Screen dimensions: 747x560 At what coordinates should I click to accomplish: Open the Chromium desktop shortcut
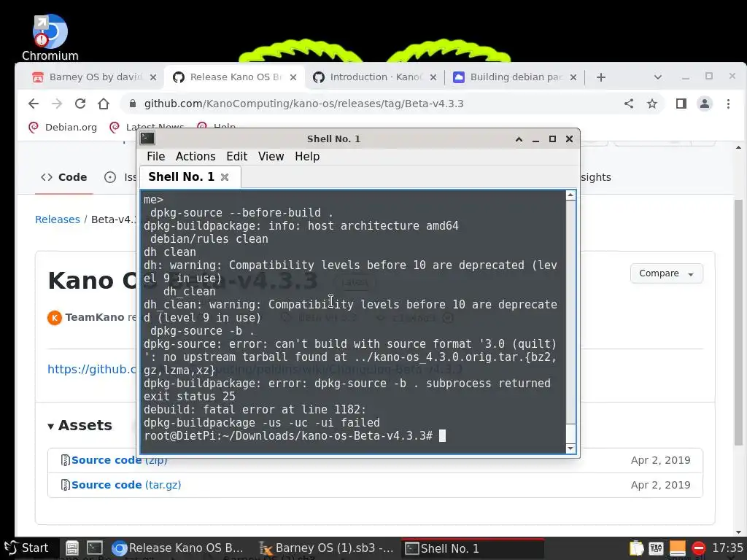click(50, 37)
